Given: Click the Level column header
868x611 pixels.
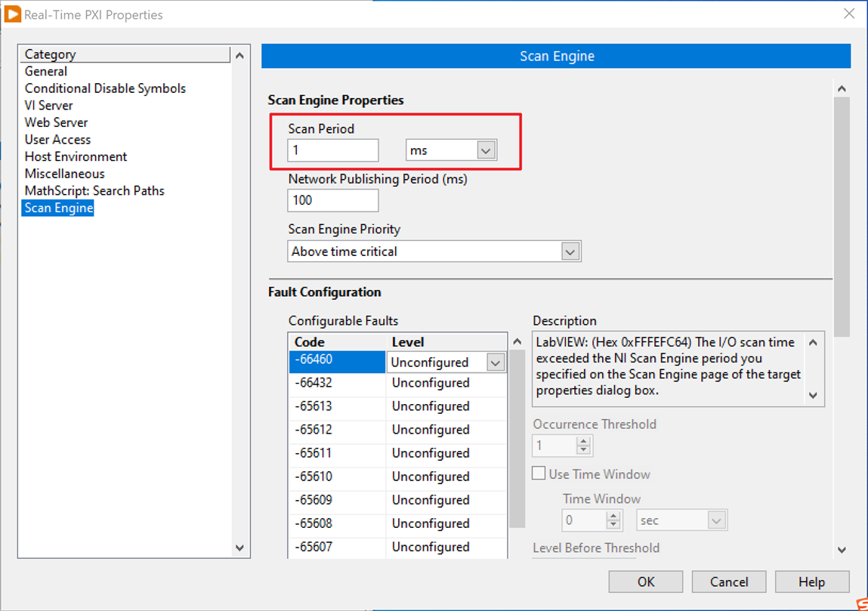Looking at the screenshot, I should [446, 342].
